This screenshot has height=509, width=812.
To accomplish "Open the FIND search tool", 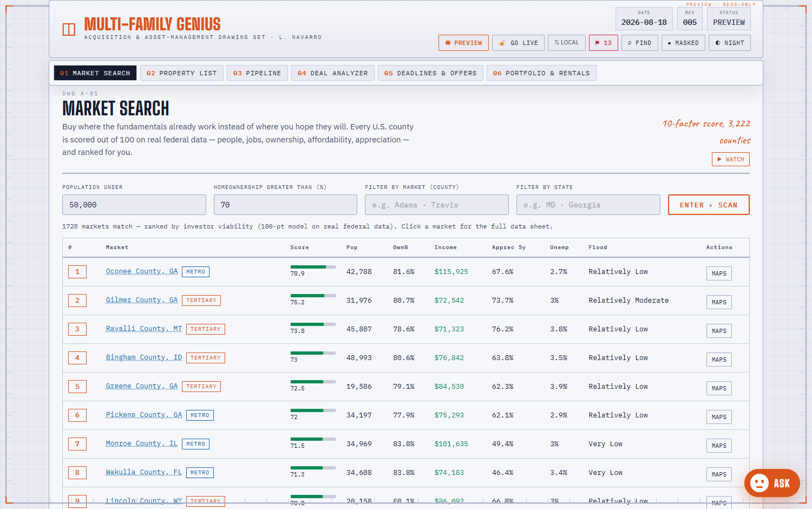I will click(x=640, y=43).
